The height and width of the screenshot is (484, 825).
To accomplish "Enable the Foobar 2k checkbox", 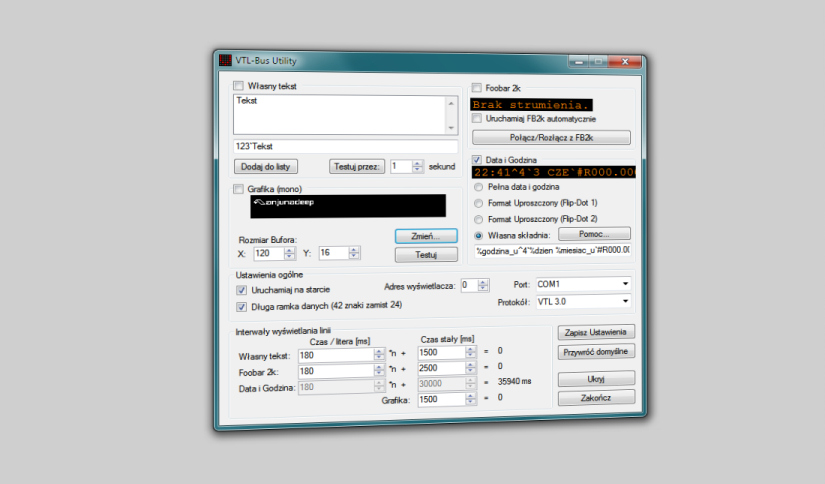I will [x=477, y=88].
